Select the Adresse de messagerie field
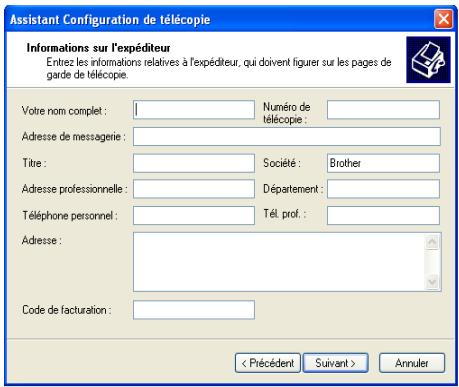The image size is (459, 387). pyautogui.click(x=287, y=136)
